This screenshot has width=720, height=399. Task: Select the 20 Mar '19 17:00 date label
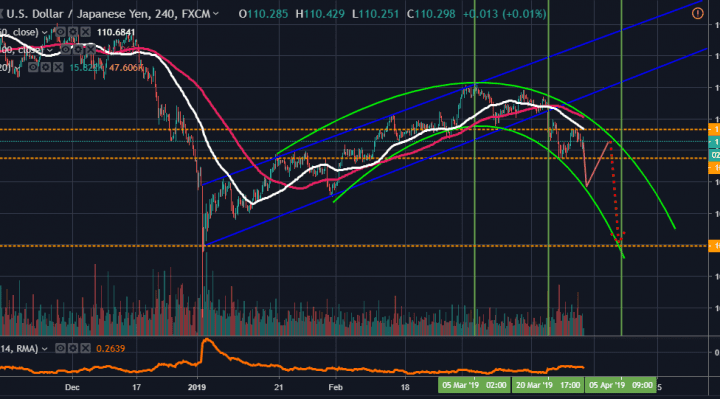[x=547, y=385]
